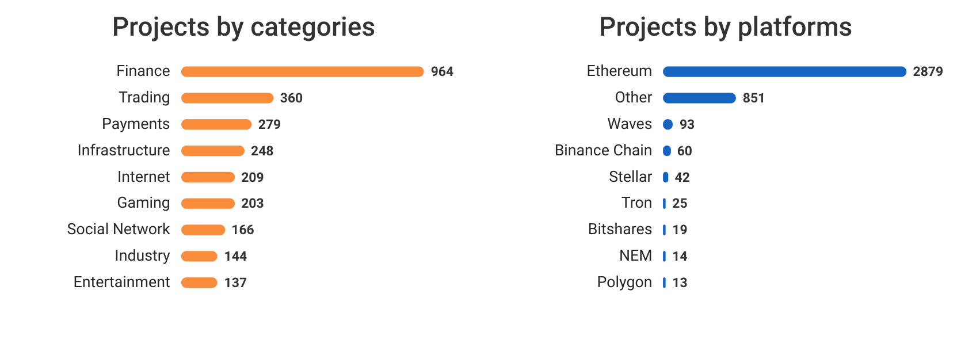Image resolution: width=980 pixels, height=351 pixels.
Task: Select the Stellar platform label
Action: [630, 177]
